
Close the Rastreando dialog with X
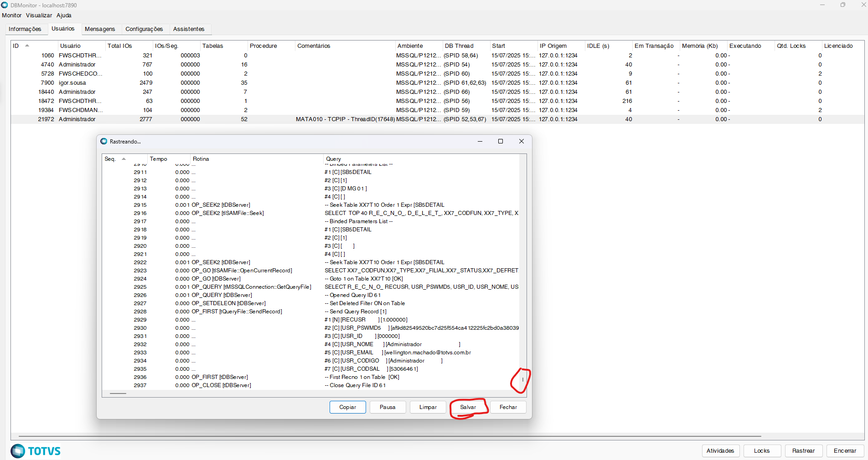tap(522, 142)
